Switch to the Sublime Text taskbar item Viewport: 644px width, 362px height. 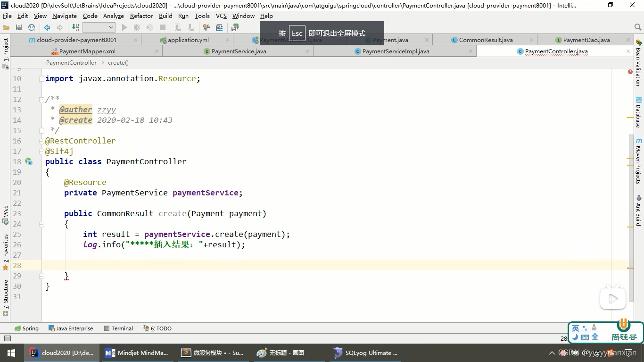pos(213,353)
